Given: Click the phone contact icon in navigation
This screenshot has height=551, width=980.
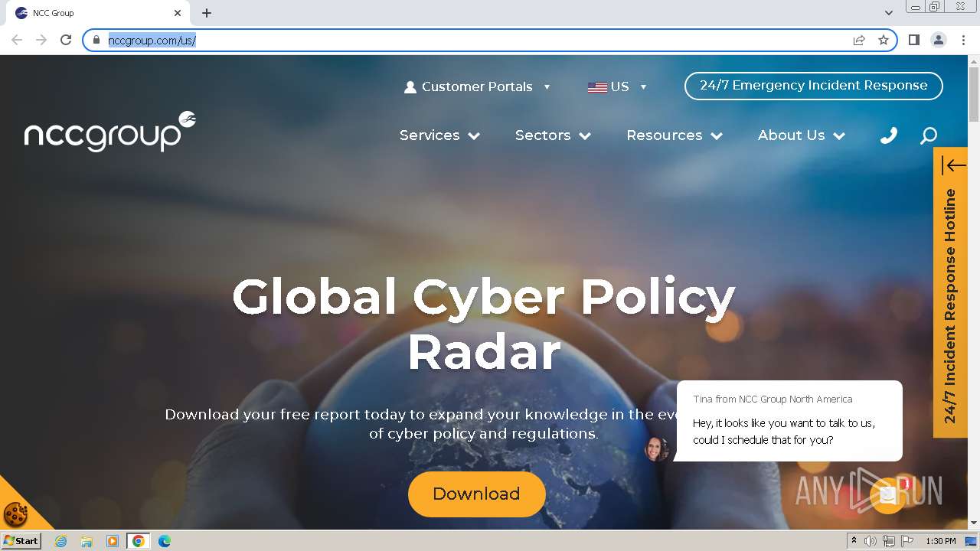Looking at the screenshot, I should [889, 135].
